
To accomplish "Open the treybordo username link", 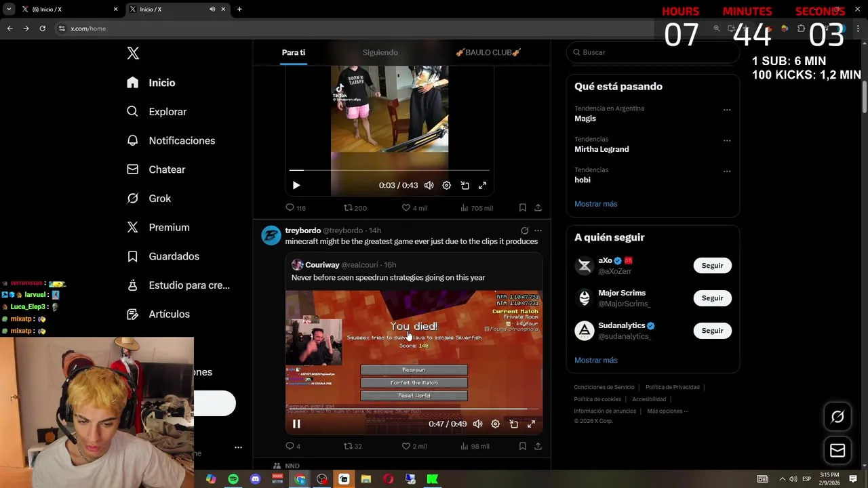I will [303, 230].
